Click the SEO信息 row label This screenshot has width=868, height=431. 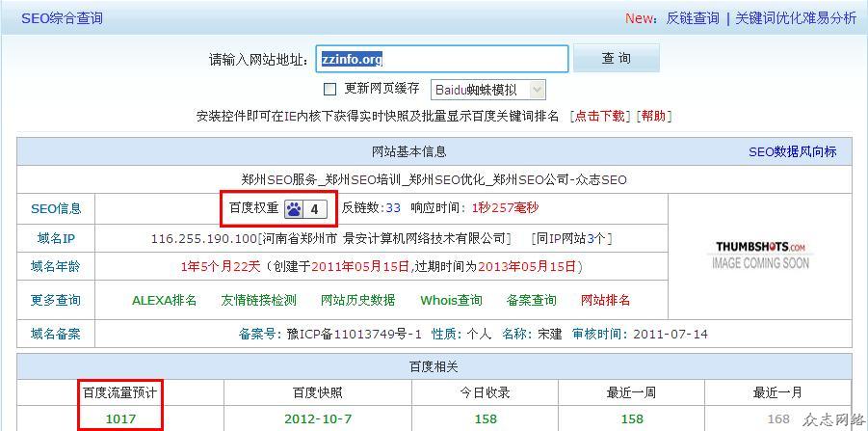click(56, 209)
